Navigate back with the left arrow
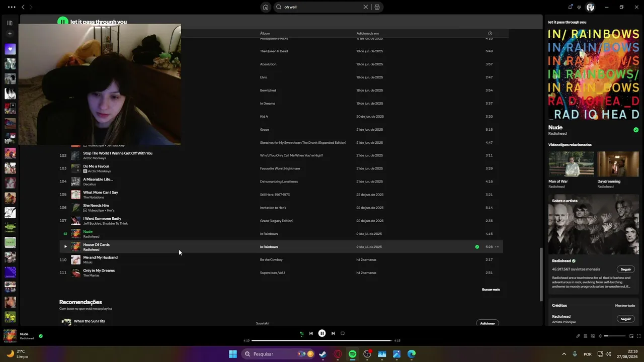 tap(23, 7)
